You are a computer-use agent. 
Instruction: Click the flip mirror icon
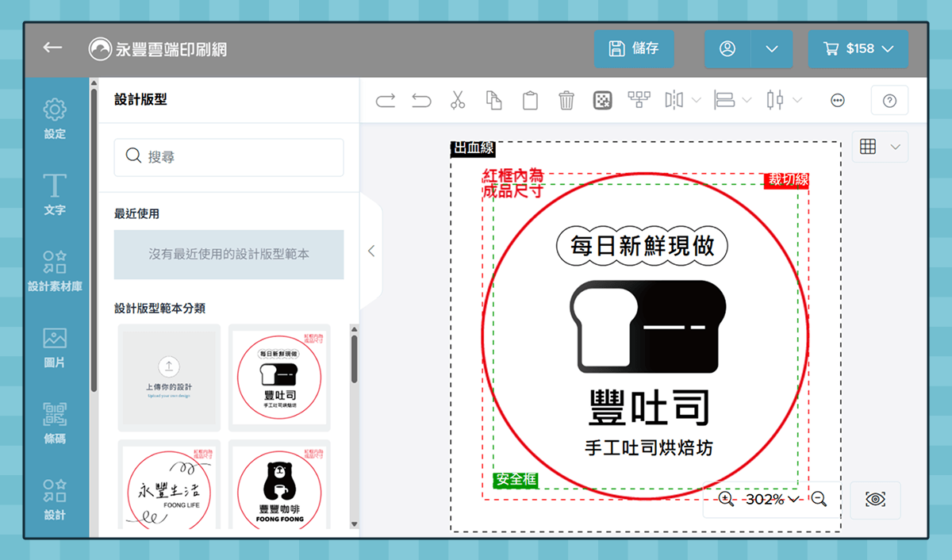[674, 101]
